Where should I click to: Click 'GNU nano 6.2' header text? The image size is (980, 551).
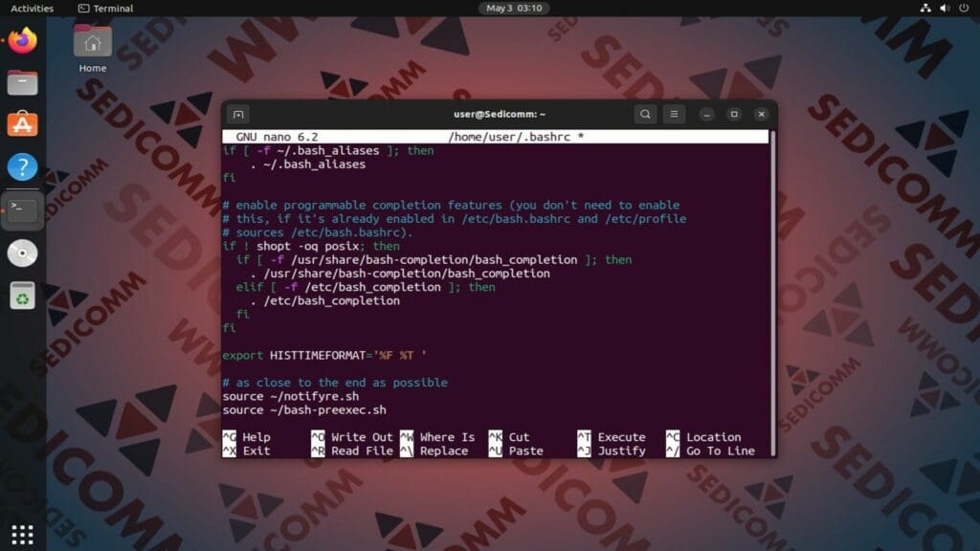point(277,137)
